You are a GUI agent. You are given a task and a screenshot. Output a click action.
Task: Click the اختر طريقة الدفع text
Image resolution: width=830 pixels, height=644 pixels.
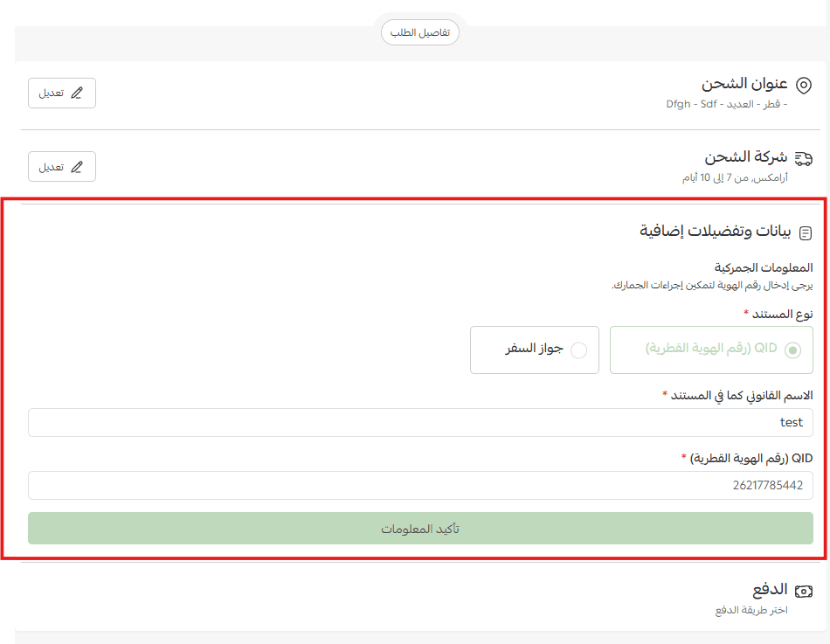point(750,609)
